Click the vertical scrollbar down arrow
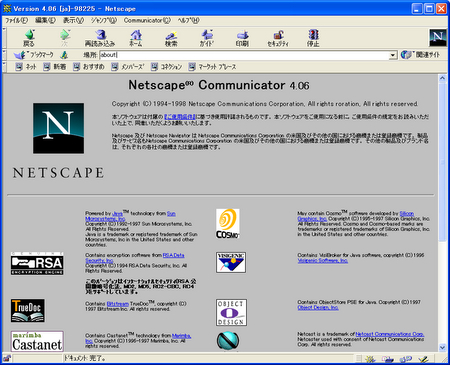The height and width of the screenshot is (365, 450). click(x=442, y=348)
